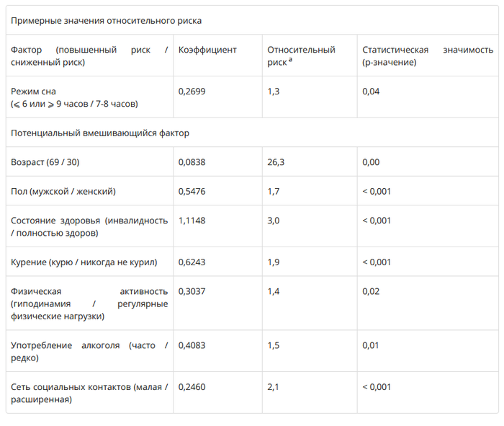Click the table title about relative risk

tap(106, 21)
